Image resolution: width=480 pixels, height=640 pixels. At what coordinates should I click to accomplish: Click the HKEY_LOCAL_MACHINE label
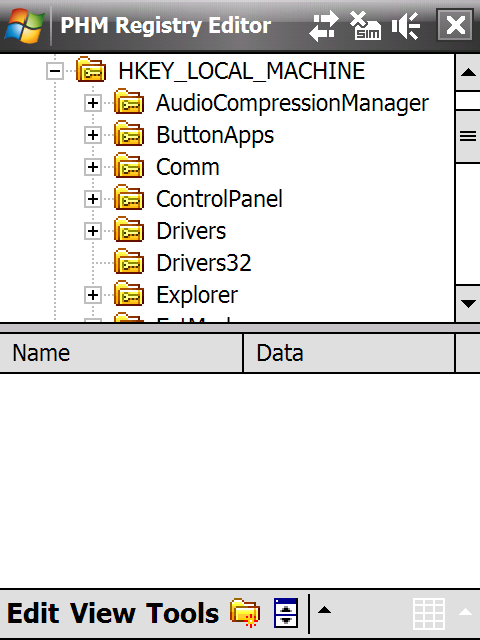point(242,71)
